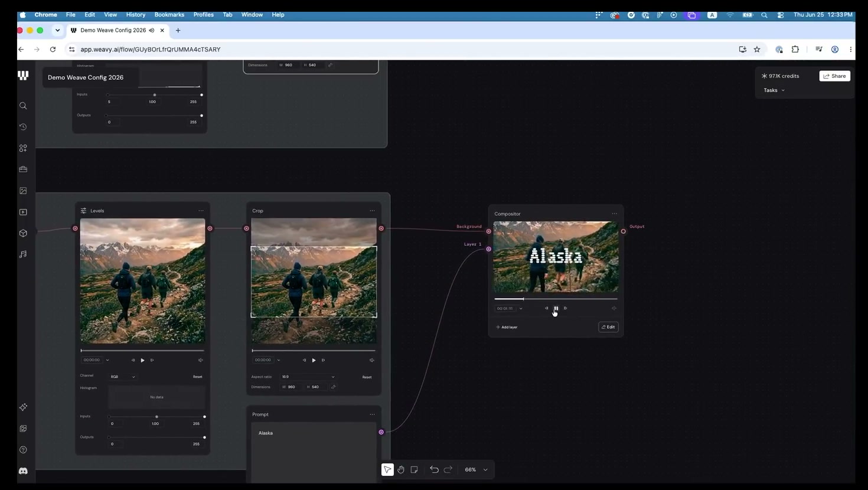The height and width of the screenshot is (490, 868).
Task: Open the Discord icon in sidebar
Action: click(23, 471)
